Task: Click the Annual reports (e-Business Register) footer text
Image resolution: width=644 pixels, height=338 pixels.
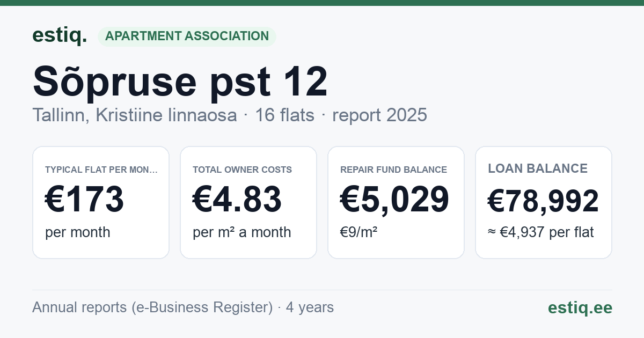Action: point(183,307)
